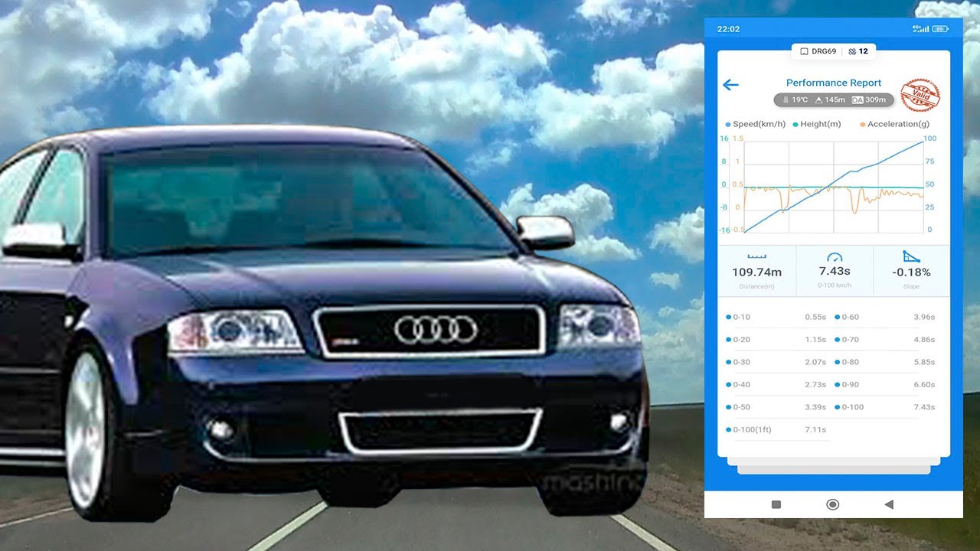Viewport: 980px width, 551px height.
Task: Tap the battery indicator in status bar
Action: click(941, 29)
